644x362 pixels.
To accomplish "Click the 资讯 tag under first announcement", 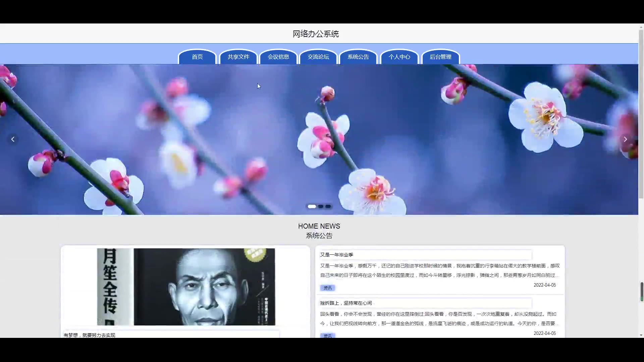I will pyautogui.click(x=327, y=288).
